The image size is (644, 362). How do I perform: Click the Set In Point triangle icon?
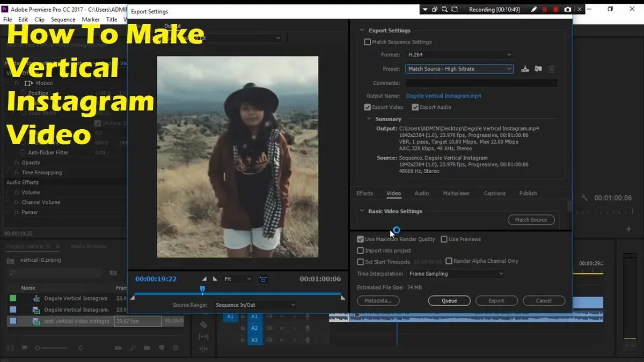204,279
